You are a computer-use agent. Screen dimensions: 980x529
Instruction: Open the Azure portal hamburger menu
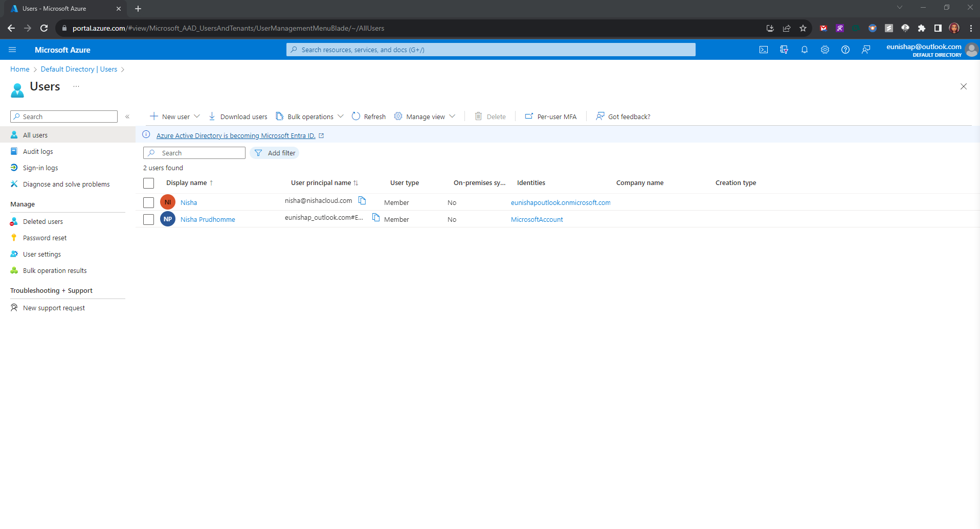pos(12,50)
